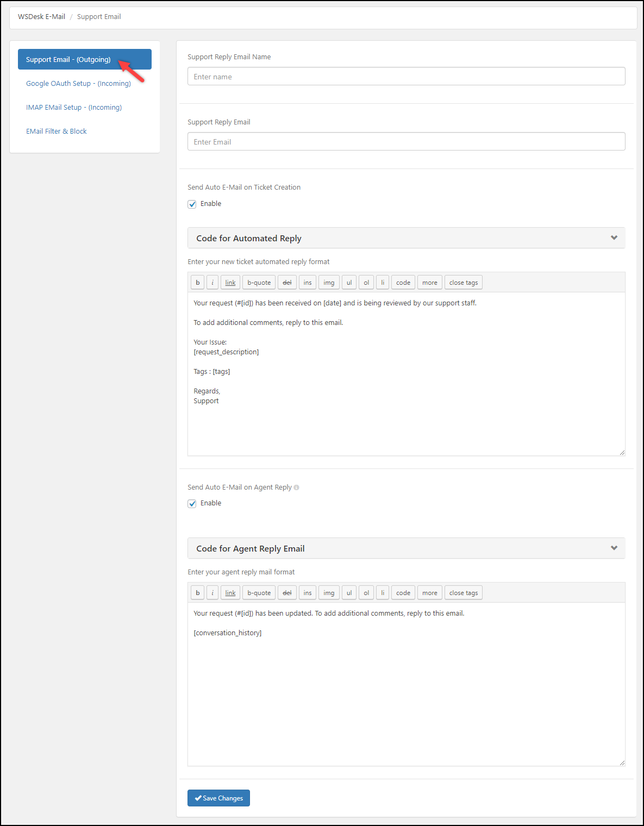Screen dimensions: 644x826
Task: Open Google OAuth Setup (Incoming) tab
Action: tap(78, 84)
